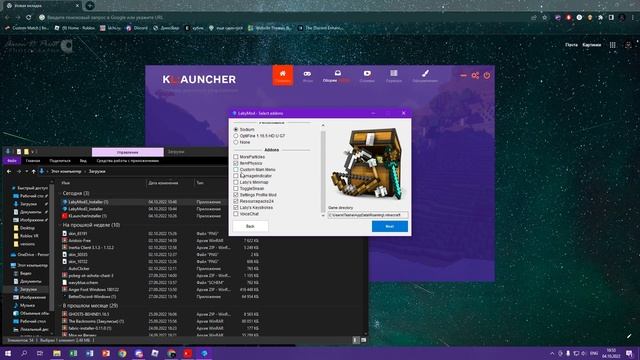This screenshot has height=360, width=640.
Task: Open Music folder in Explorer sidebar
Action: click(24, 305)
